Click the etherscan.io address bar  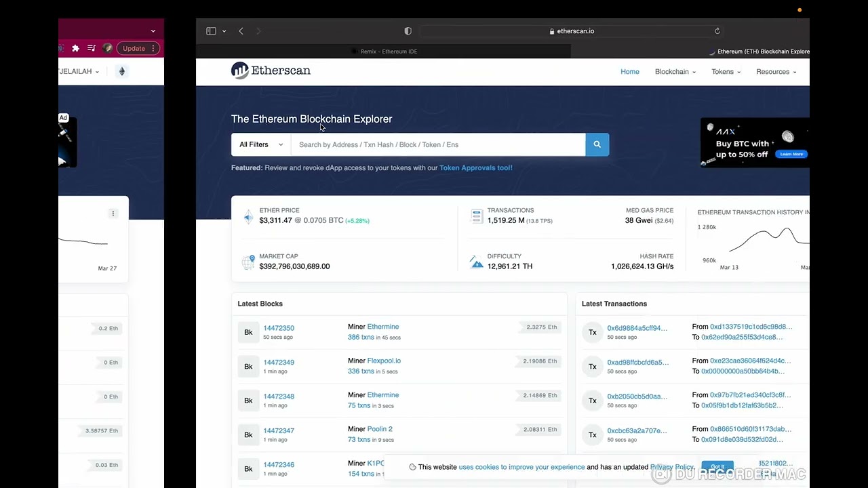[x=571, y=31]
